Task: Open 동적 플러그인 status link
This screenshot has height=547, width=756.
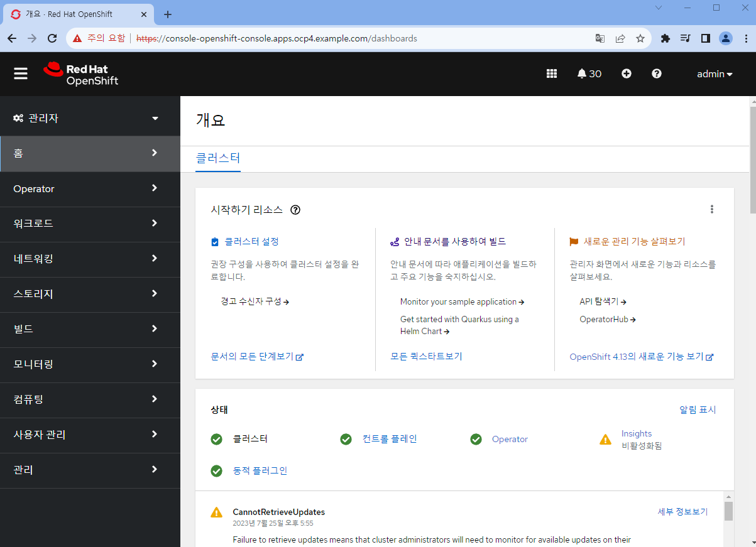Action: (x=260, y=470)
